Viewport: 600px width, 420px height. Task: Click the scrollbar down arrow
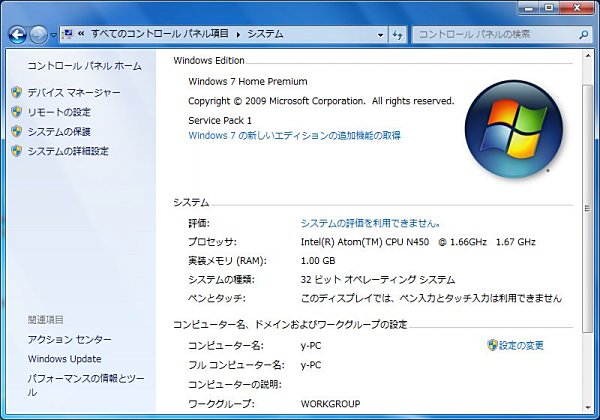click(587, 408)
